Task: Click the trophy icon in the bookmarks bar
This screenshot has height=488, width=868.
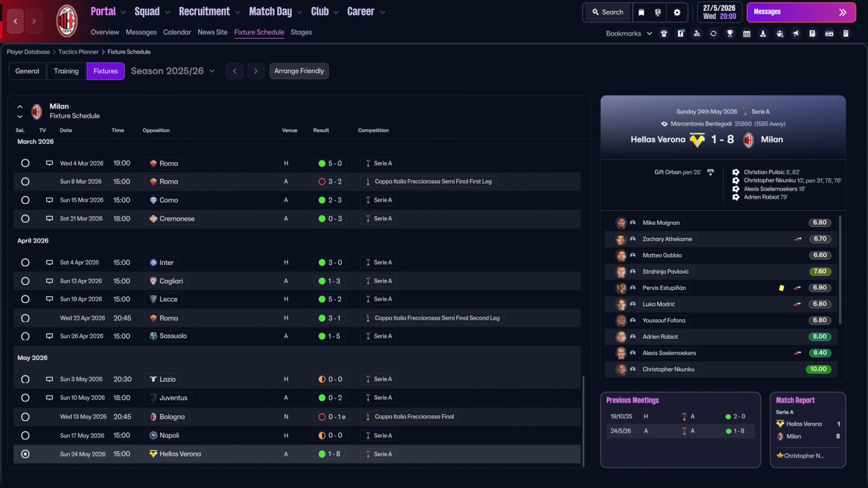Action: point(730,33)
